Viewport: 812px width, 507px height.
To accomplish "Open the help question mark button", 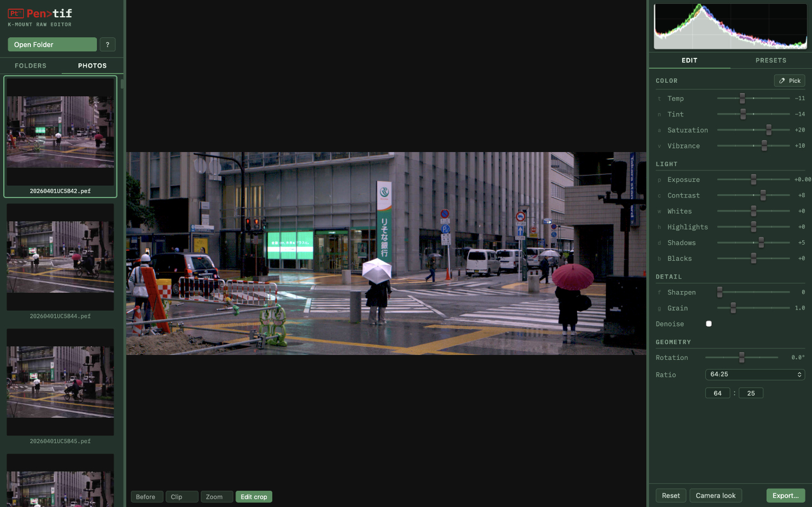I will coord(108,44).
